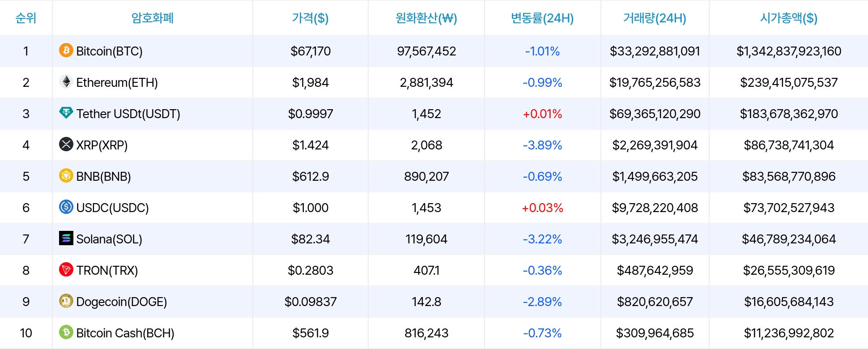Sort by 거래량(24H) column header
This screenshot has width=868, height=349.
655,18
